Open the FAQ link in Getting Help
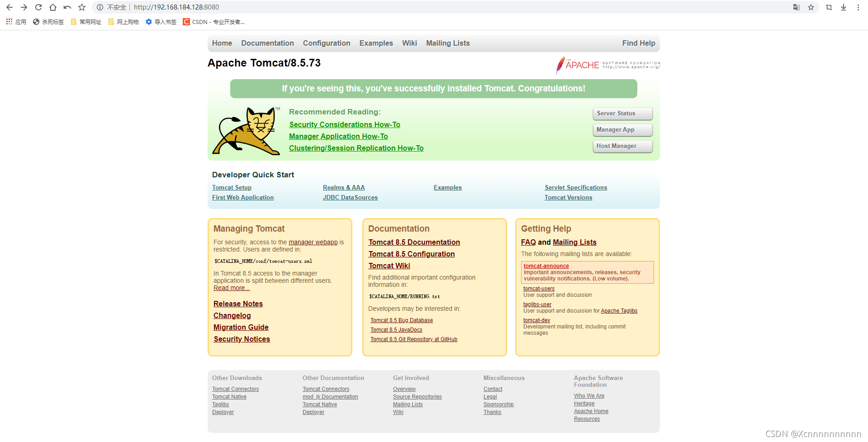The image size is (868, 442). (x=528, y=242)
